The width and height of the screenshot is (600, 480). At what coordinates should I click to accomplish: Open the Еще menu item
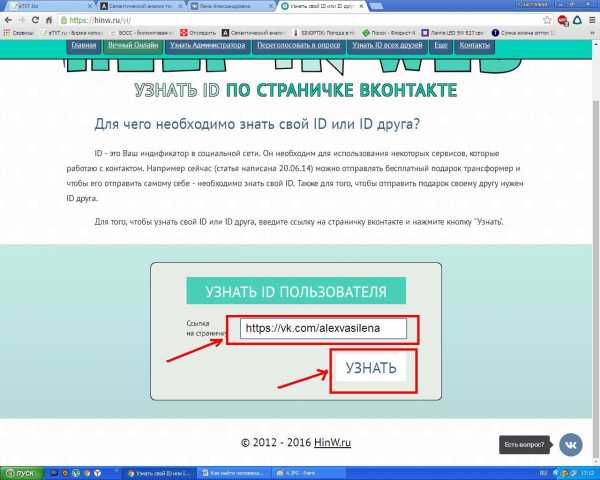[x=441, y=46]
